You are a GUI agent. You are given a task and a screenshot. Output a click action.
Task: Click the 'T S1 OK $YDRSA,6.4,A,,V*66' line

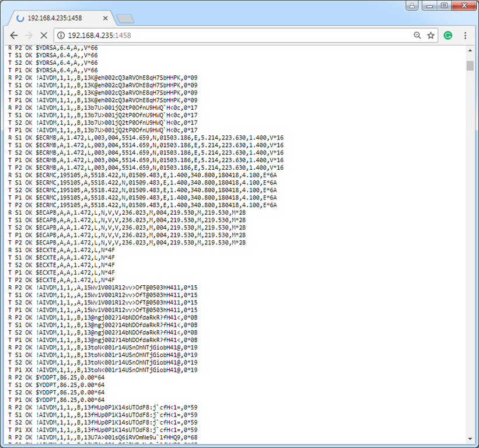click(53, 55)
